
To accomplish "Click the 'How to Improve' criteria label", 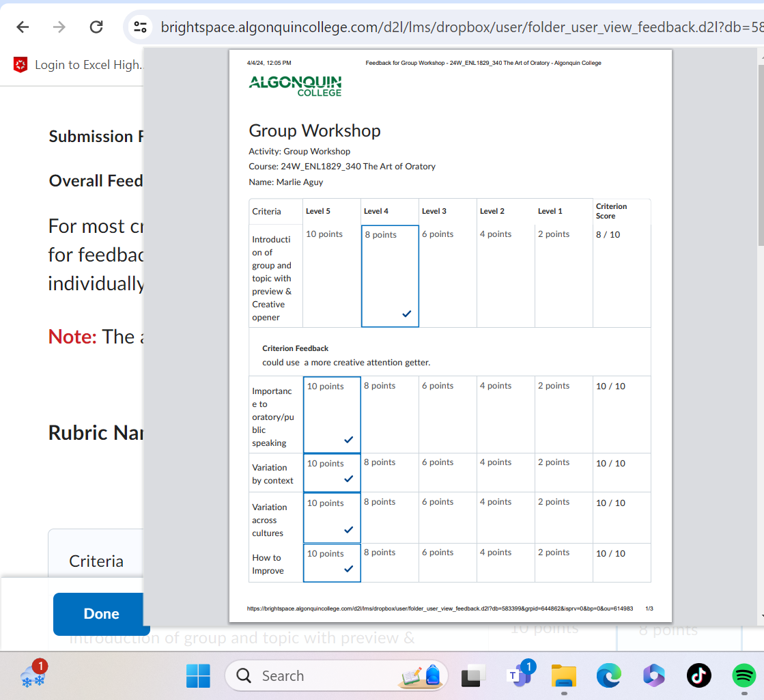I will 268,564.
